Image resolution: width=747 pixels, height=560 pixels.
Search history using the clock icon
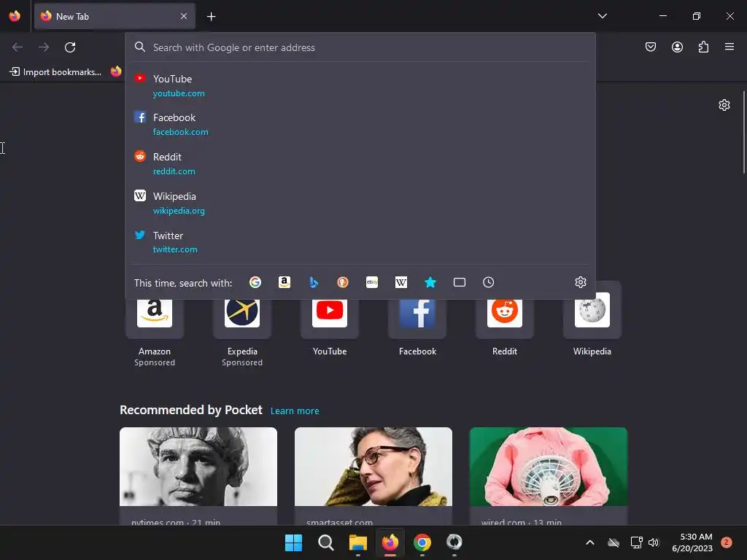point(488,282)
